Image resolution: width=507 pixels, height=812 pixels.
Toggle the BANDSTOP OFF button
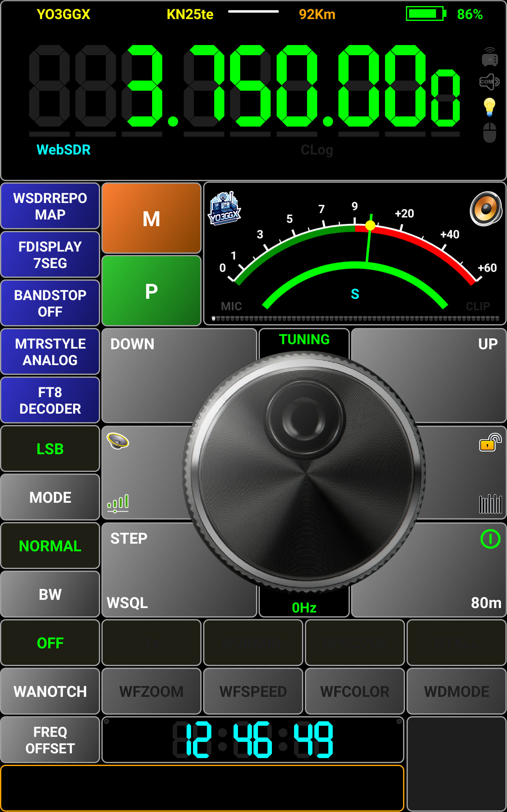click(x=50, y=303)
